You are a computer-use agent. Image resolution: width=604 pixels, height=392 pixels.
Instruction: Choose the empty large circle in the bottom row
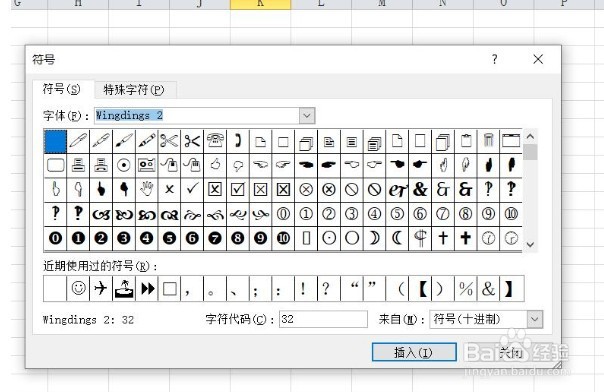352,238
